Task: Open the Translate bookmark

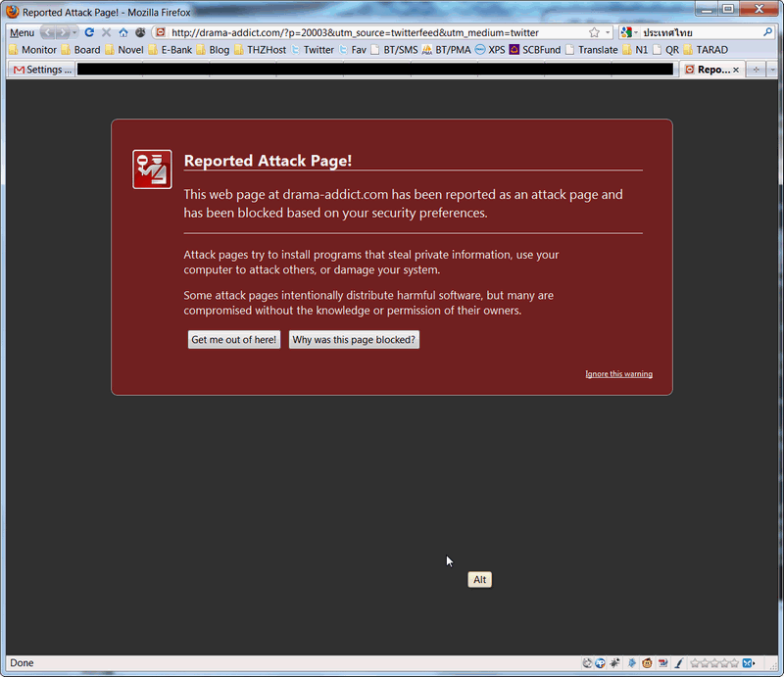Action: pyautogui.click(x=592, y=50)
